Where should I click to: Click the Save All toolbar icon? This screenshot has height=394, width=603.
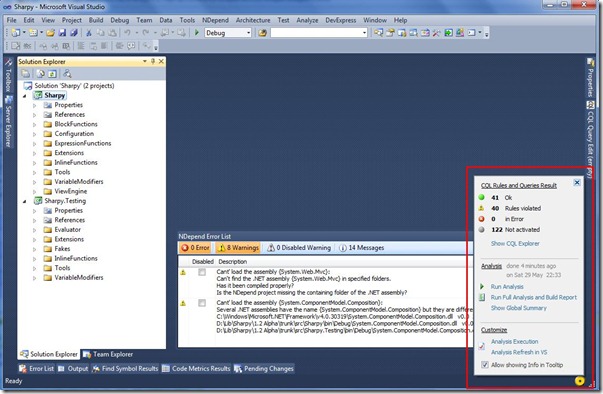[x=73, y=33]
